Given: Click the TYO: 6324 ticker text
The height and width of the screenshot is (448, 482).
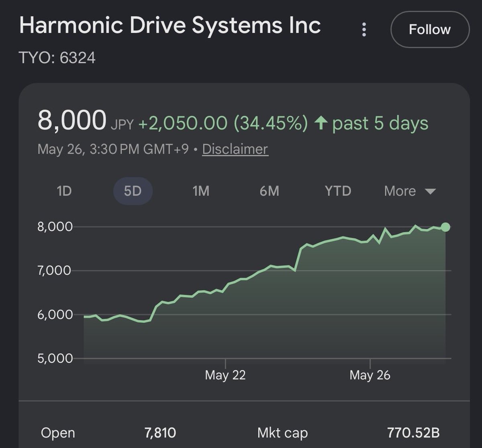Looking at the screenshot, I should (57, 58).
